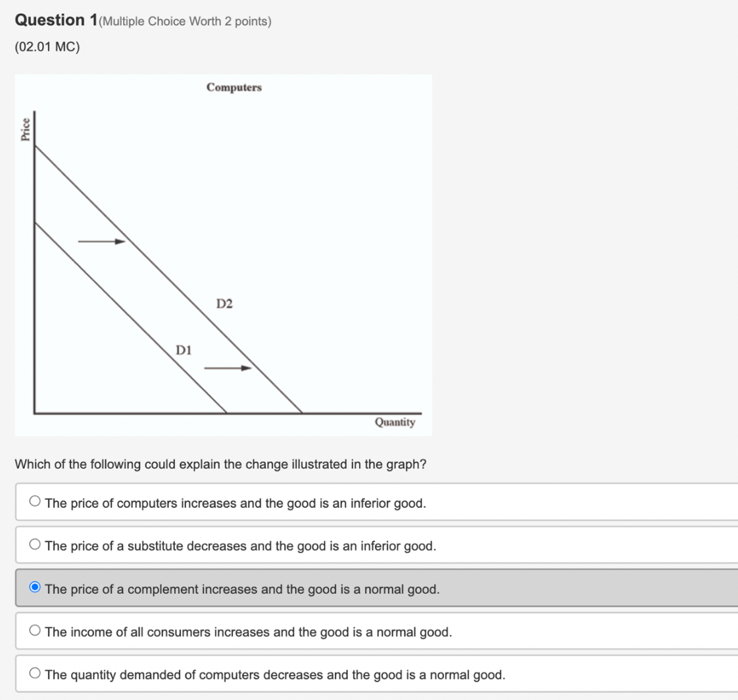Click the (02.01 MC) code text
Screen dimensions: 738x700
(x=47, y=46)
